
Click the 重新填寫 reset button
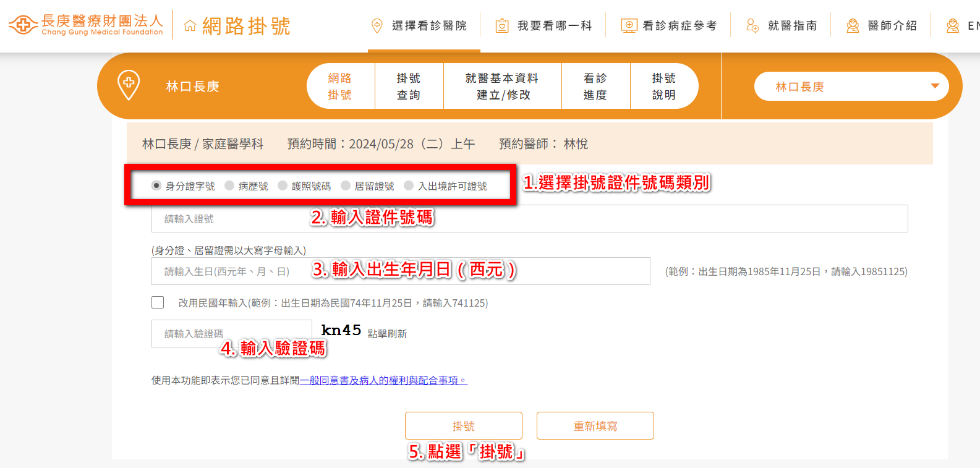[595, 426]
